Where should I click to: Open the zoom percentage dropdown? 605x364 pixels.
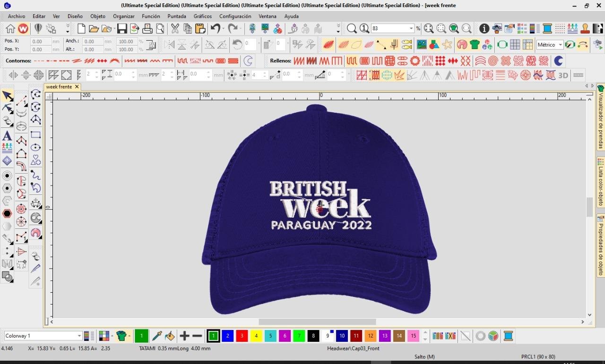pos(411,29)
